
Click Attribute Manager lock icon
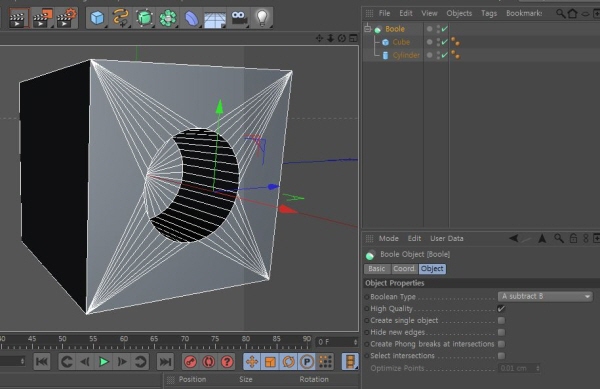573,239
